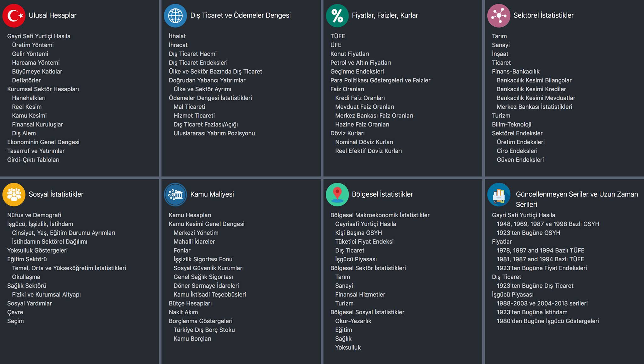This screenshot has width=644, height=364.
Task: Select Kurumsal Sektör Hesapları category
Action: click(43, 89)
